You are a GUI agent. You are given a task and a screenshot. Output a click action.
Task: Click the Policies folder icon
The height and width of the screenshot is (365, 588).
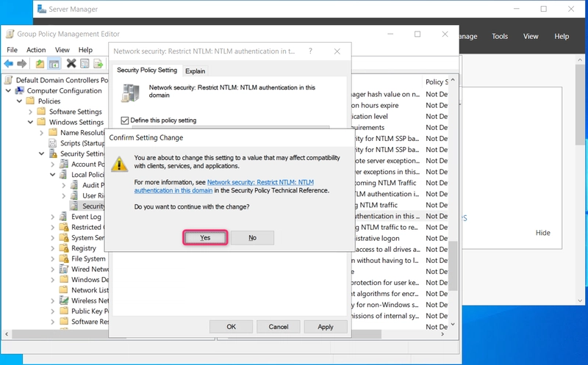(30, 101)
